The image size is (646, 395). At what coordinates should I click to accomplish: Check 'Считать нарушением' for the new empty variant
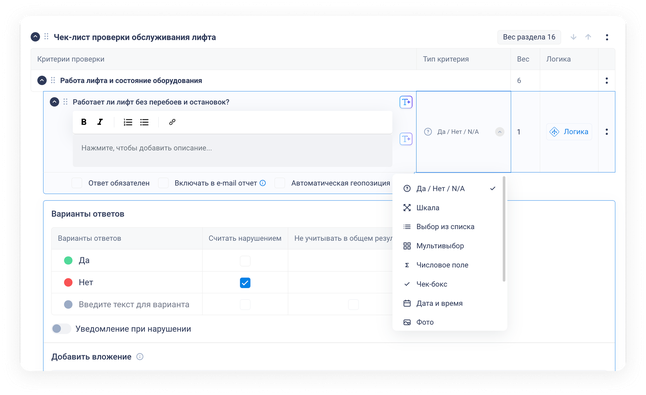tap(245, 304)
